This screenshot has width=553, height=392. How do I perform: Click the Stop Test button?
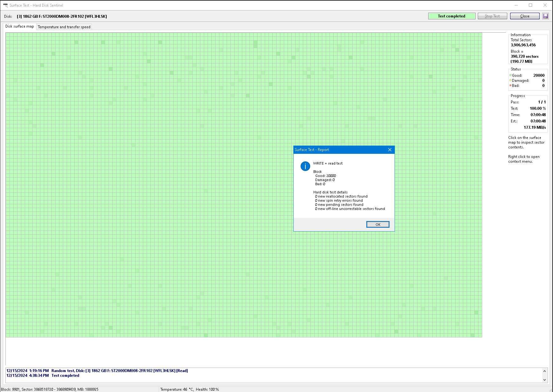click(492, 16)
